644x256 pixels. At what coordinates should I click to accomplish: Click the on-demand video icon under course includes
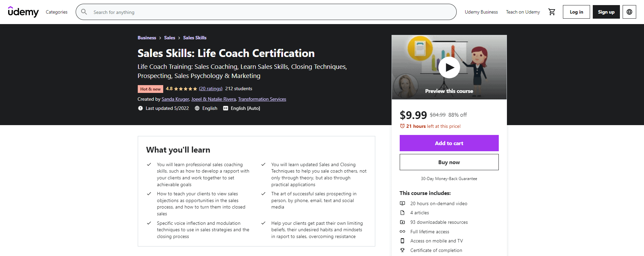click(x=402, y=203)
